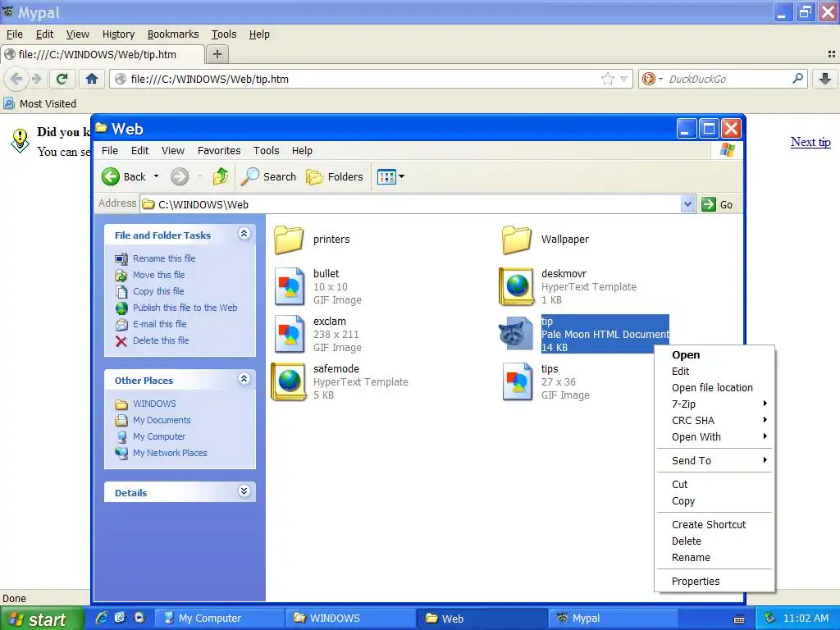
Task: Click the downloads arrow icon in Mypal
Action: pos(825,80)
